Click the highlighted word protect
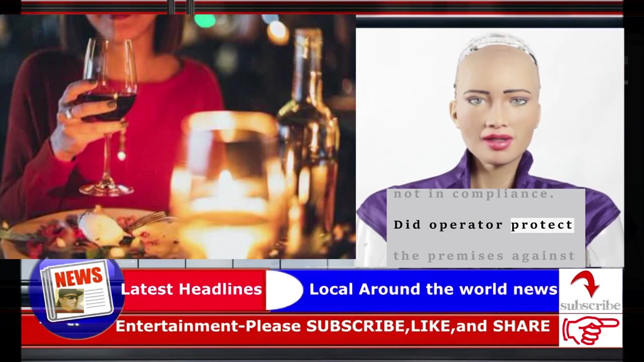The height and width of the screenshot is (362, 644). click(x=542, y=225)
